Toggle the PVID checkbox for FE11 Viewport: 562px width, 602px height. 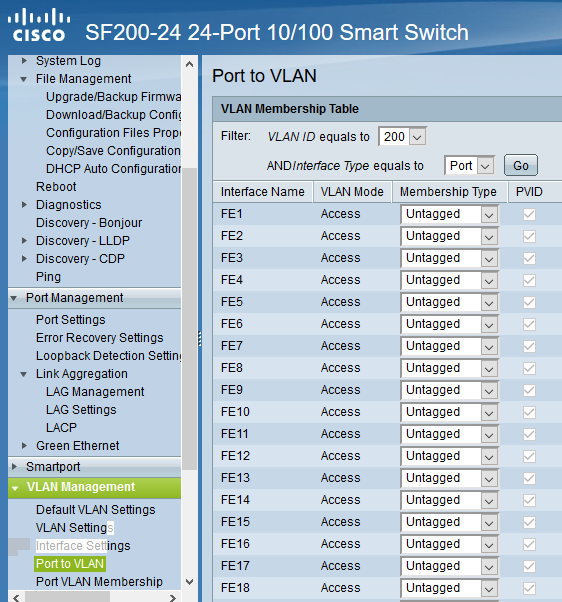tap(529, 434)
